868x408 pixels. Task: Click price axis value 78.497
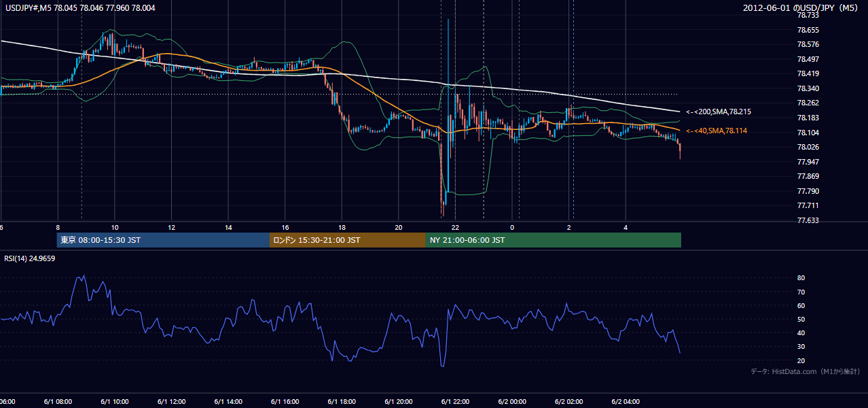click(808, 59)
